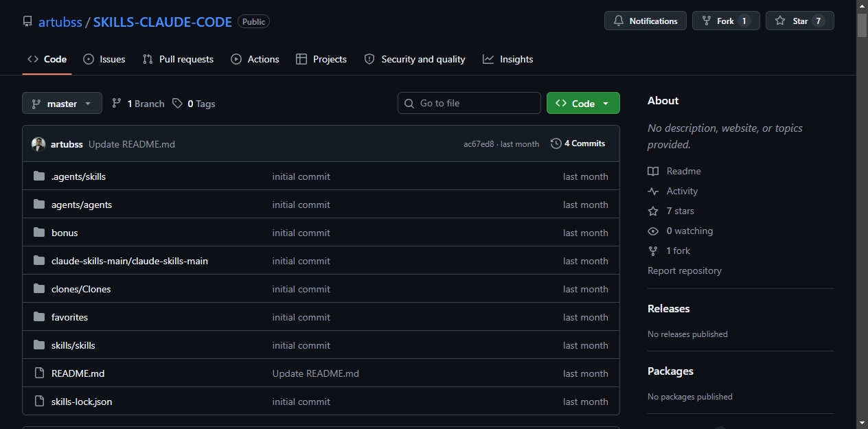Open the Issues tab

tap(104, 59)
